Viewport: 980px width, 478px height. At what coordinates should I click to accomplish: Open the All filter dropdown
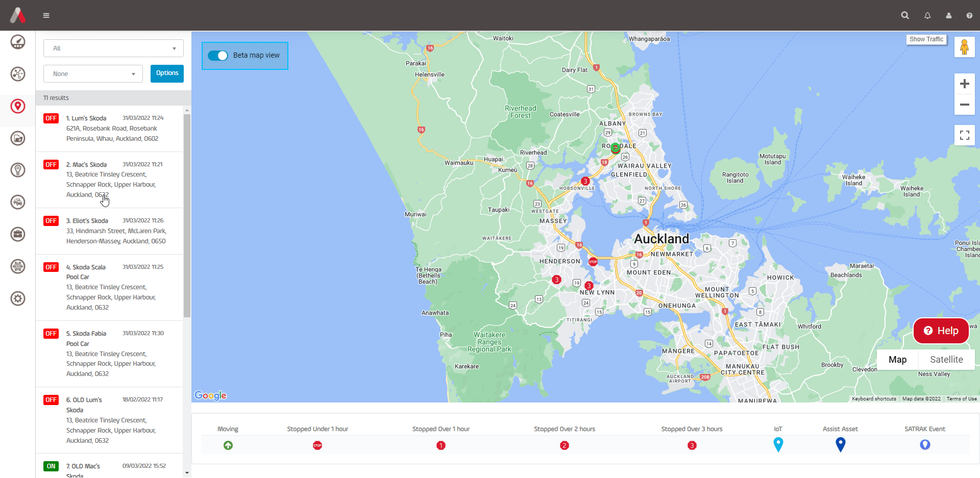[113, 48]
